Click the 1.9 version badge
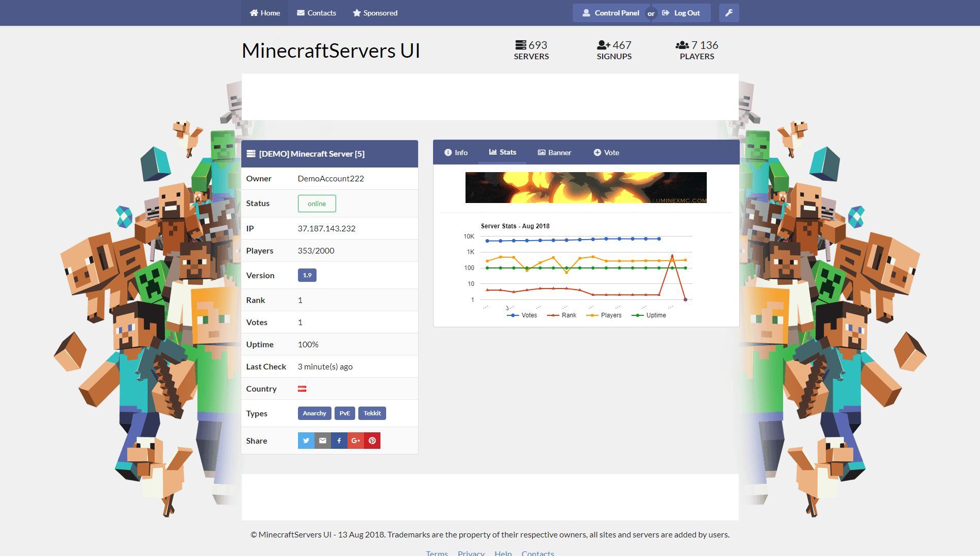 click(x=307, y=275)
